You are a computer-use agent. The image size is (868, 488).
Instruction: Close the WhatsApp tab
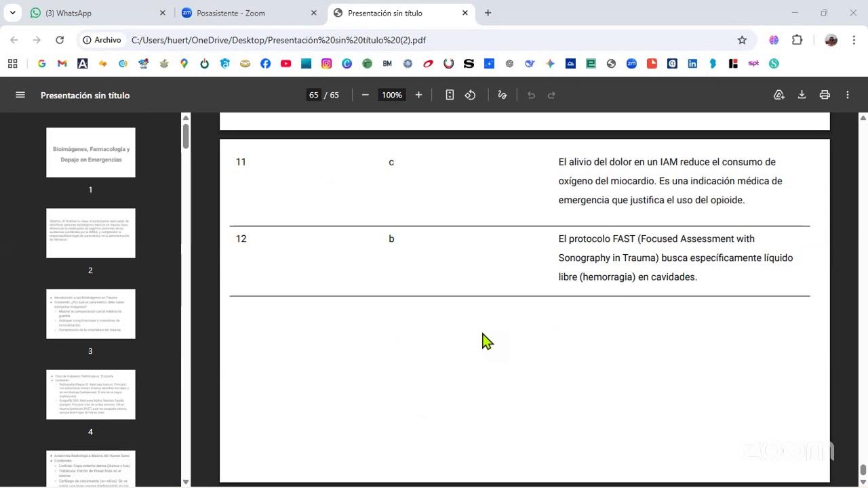click(162, 13)
